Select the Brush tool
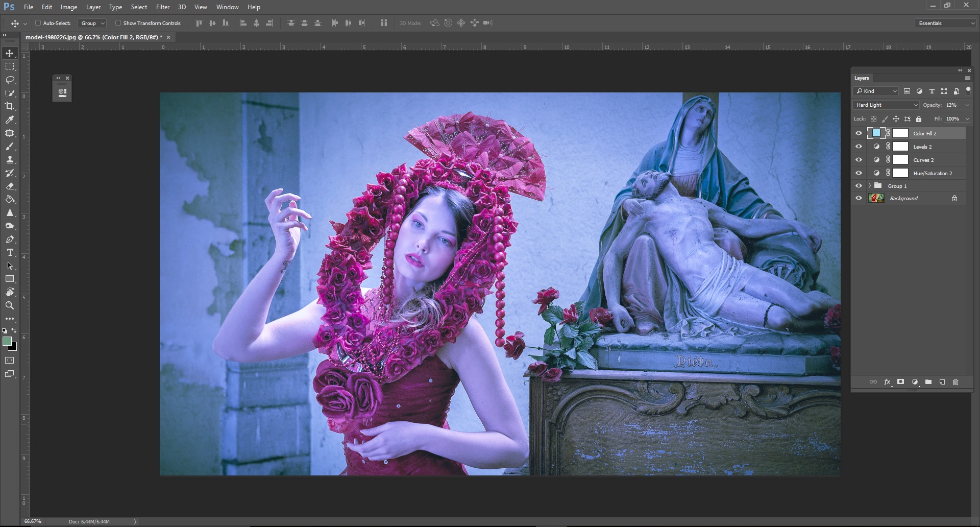 pos(9,146)
